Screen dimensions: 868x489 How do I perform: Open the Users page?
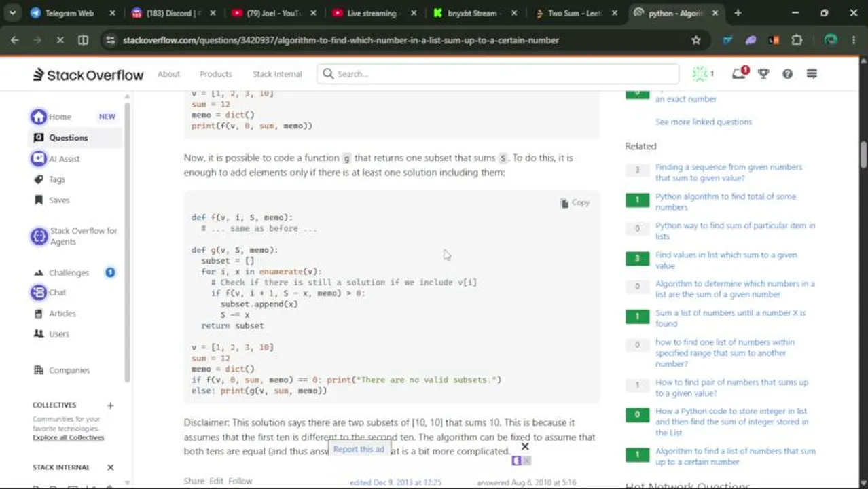[59, 334]
